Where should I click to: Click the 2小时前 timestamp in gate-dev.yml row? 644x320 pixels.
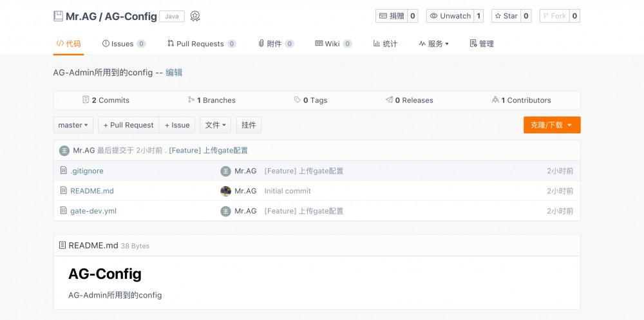pyautogui.click(x=560, y=211)
